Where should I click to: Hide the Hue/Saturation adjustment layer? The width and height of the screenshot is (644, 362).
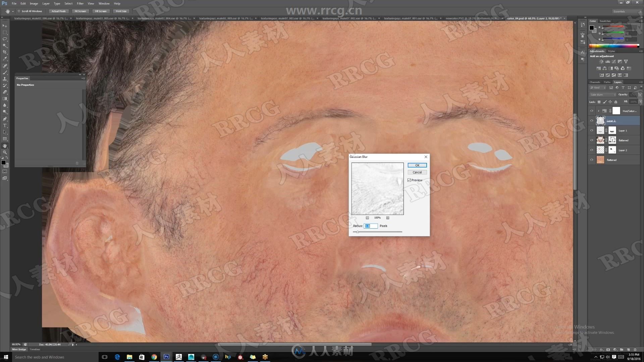592,111
